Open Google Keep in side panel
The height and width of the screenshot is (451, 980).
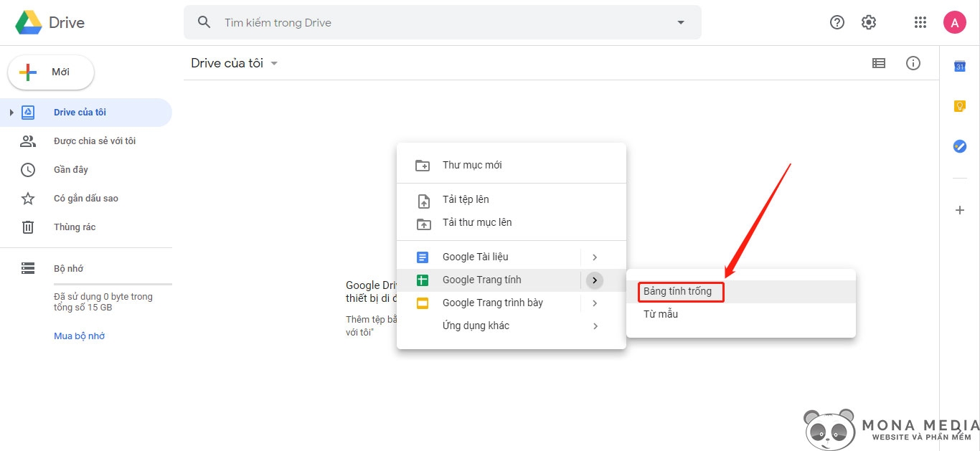coord(959,106)
